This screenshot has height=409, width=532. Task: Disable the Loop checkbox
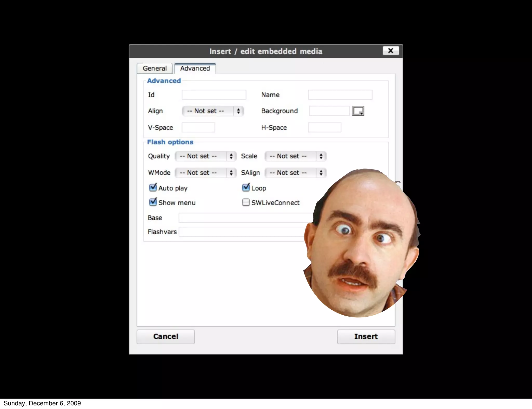246,188
